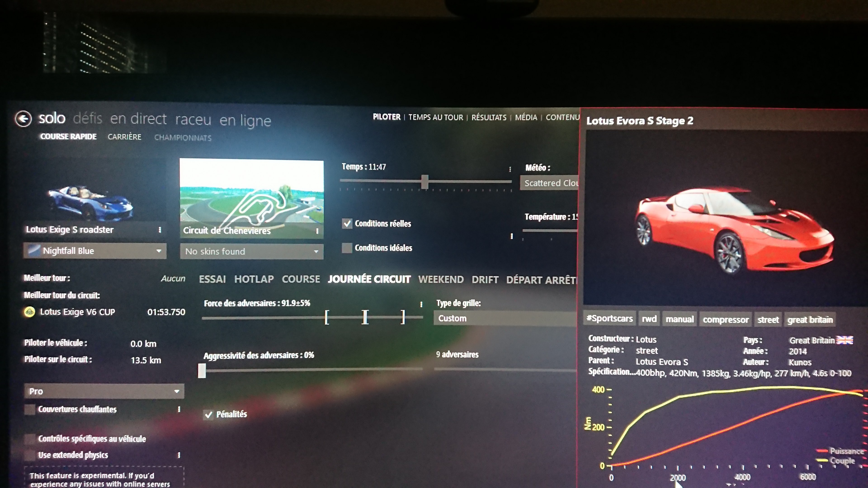Click the rwd tag
Image resolution: width=868 pixels, height=488 pixels.
[x=649, y=319]
